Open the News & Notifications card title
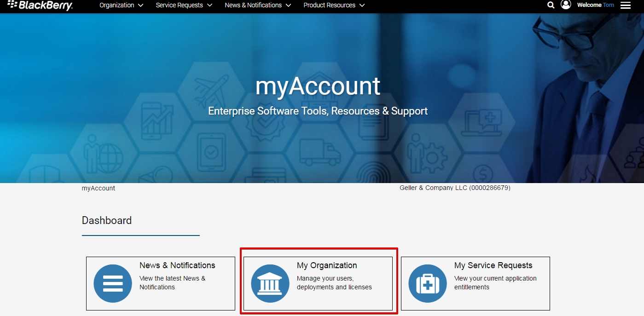The height and width of the screenshot is (316, 644). (177, 265)
